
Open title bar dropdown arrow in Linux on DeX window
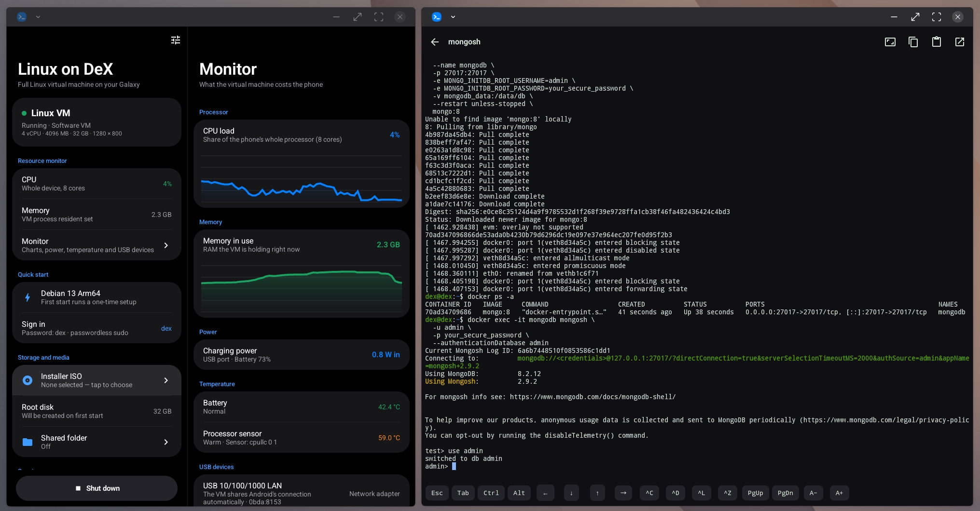(x=38, y=17)
